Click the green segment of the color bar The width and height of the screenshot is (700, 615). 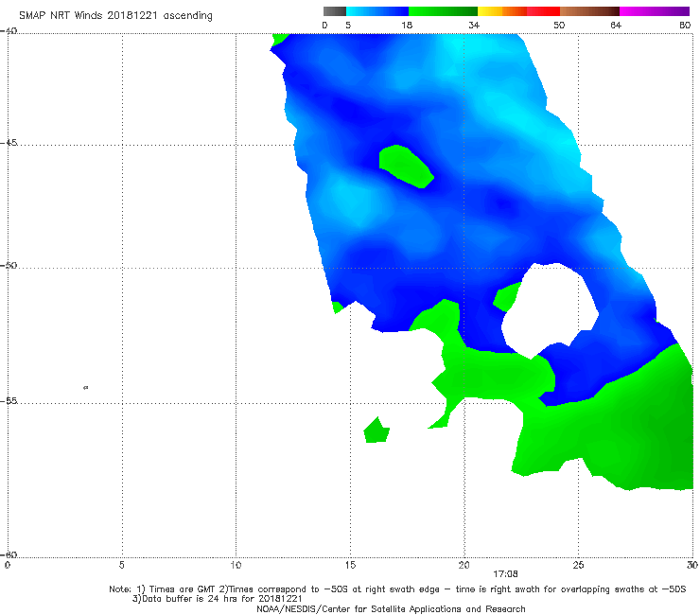tap(443, 11)
